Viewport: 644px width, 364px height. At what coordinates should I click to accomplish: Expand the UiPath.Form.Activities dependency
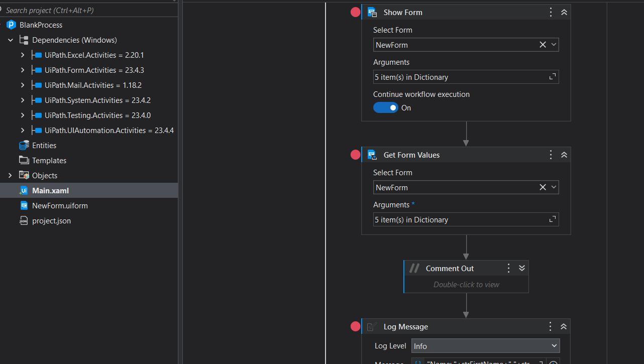(x=23, y=70)
